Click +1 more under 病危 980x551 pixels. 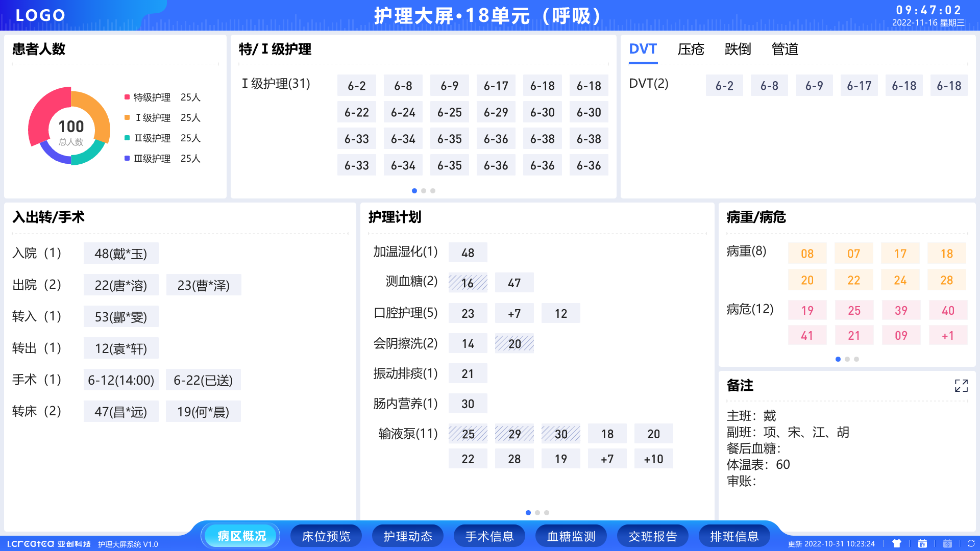point(948,336)
